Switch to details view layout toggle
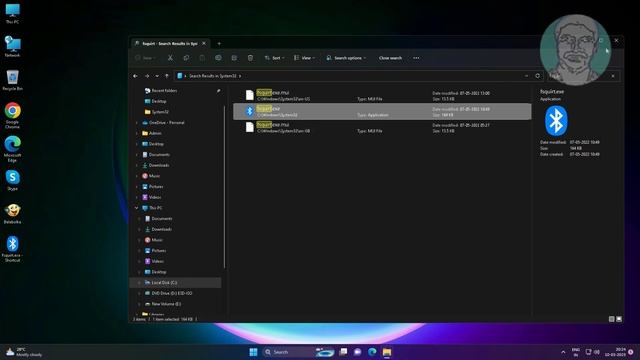The width and height of the screenshot is (640, 360). point(611,319)
